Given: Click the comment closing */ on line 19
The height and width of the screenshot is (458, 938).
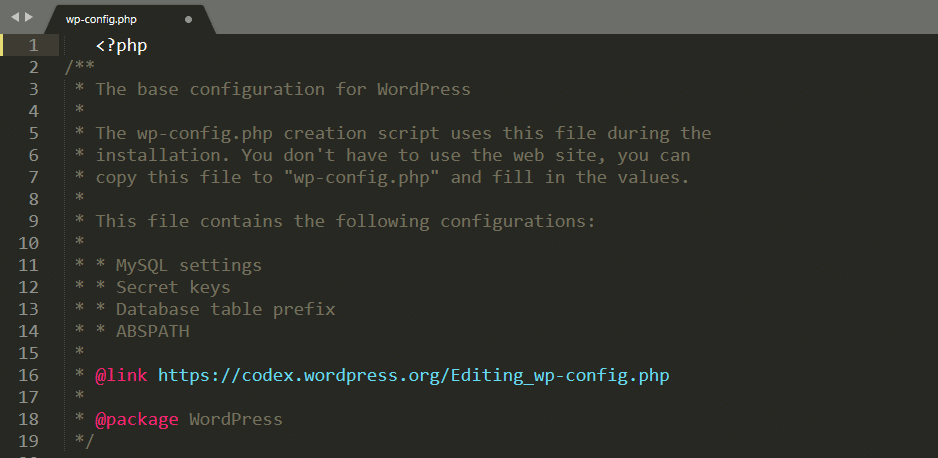Looking at the screenshot, I should click(85, 442).
